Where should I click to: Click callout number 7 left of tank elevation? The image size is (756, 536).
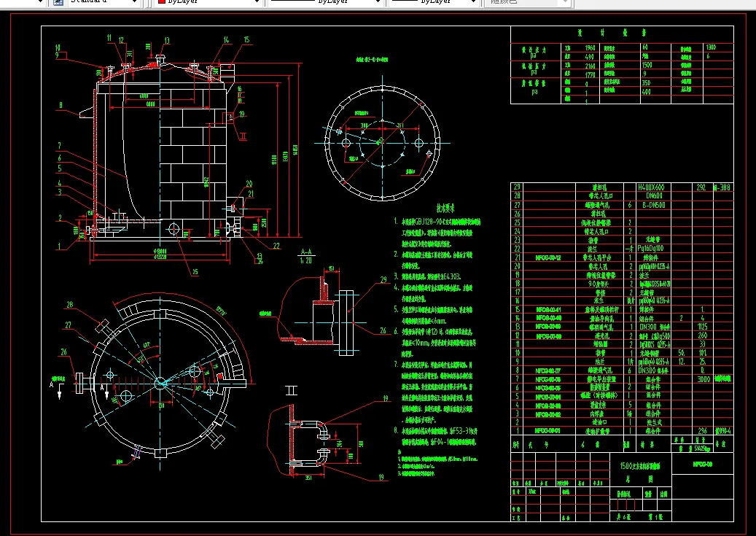(x=59, y=145)
